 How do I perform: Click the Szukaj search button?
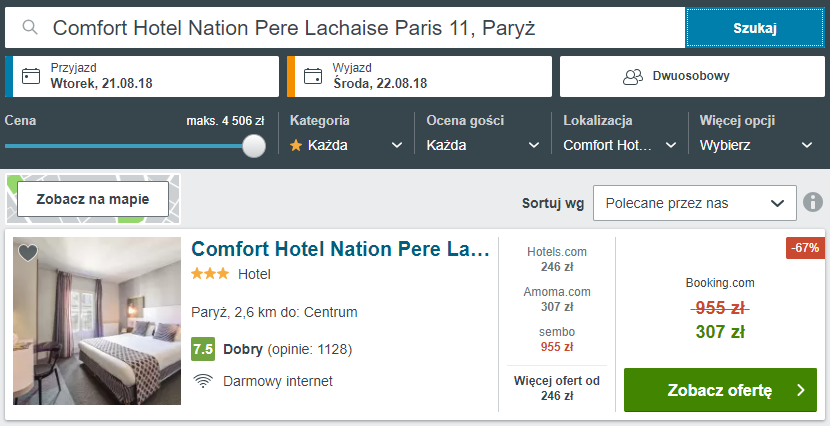(755, 28)
